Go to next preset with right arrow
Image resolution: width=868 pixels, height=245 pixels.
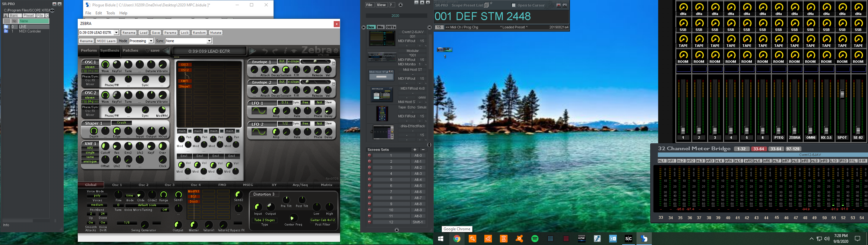click(x=253, y=51)
